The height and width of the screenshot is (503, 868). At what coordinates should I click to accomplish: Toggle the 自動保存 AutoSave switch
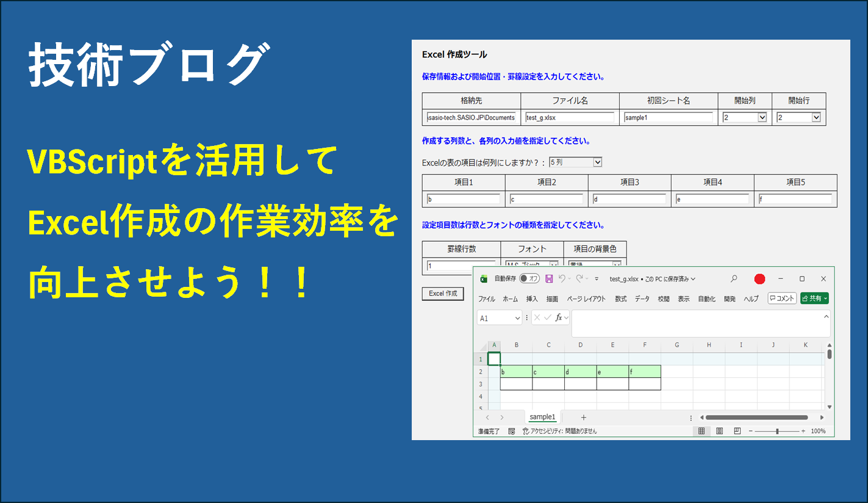pos(529,279)
